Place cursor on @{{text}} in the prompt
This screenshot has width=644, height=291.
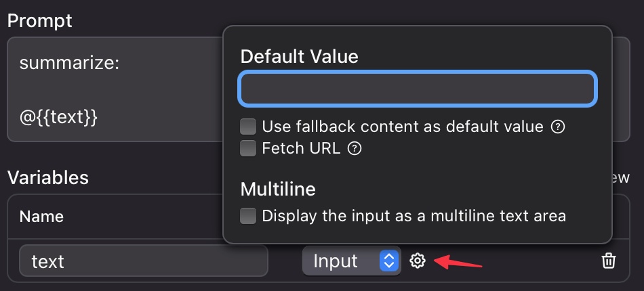pos(59,118)
